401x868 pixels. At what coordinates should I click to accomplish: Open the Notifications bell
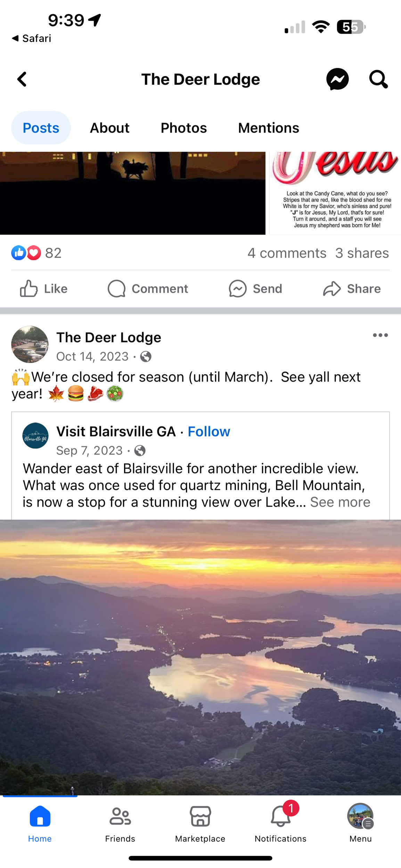coord(280,823)
